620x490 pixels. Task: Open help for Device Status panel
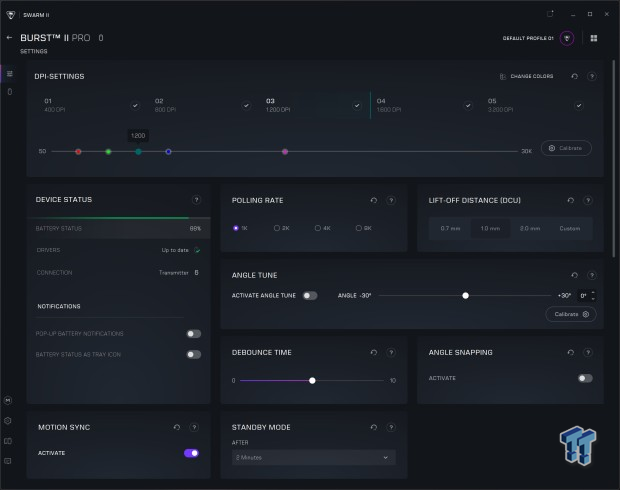coord(196,200)
